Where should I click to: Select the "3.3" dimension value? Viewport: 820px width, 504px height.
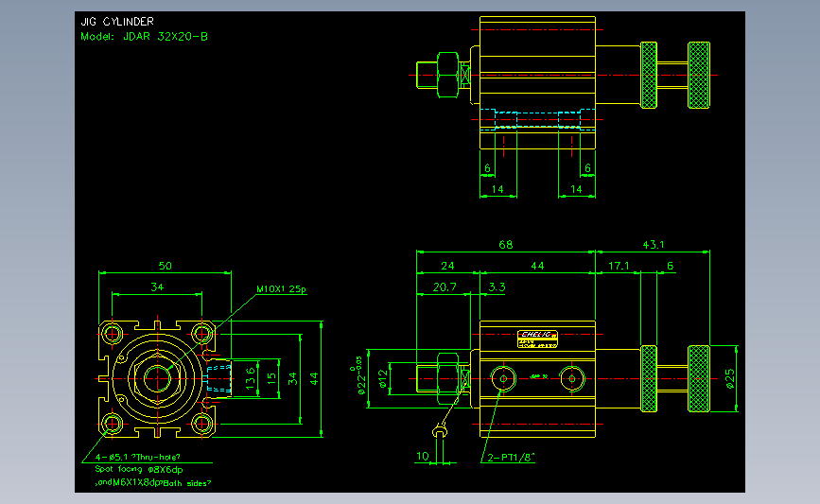(x=497, y=287)
